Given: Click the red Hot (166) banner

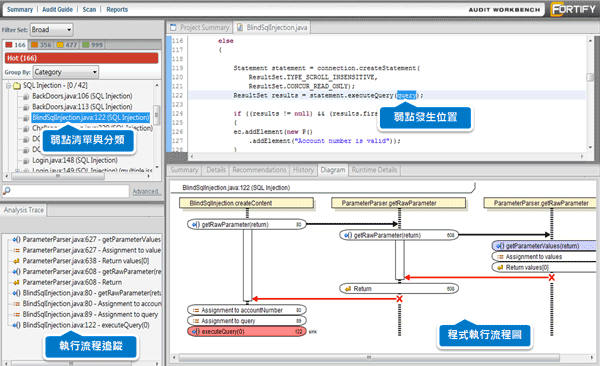Looking at the screenshot, I should 82,58.
